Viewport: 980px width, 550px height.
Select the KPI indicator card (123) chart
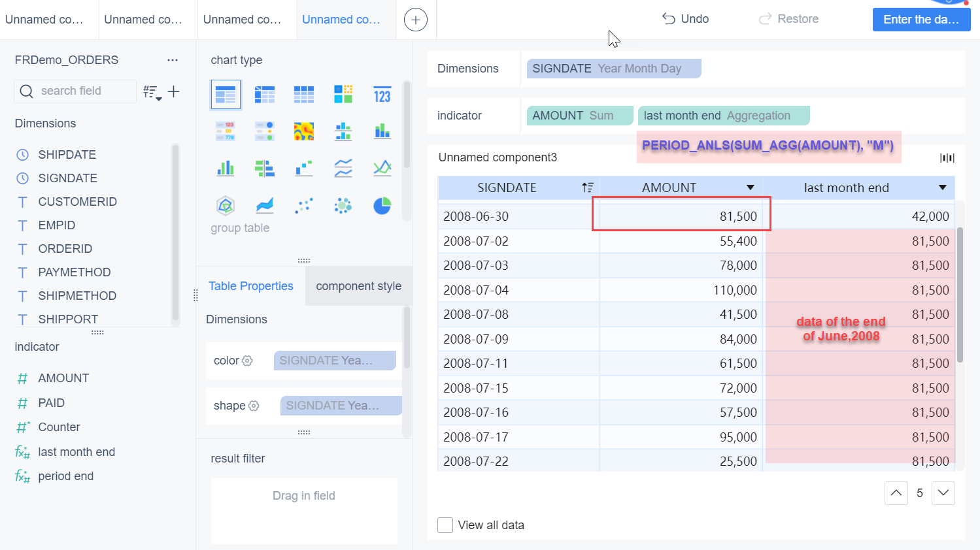[382, 95]
